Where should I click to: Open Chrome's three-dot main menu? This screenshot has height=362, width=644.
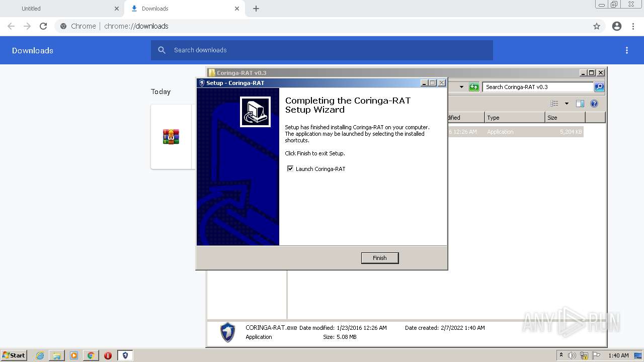point(633,26)
